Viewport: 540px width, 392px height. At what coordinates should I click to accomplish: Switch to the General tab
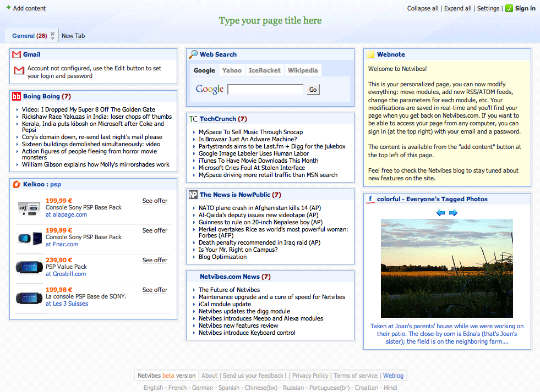pos(29,36)
